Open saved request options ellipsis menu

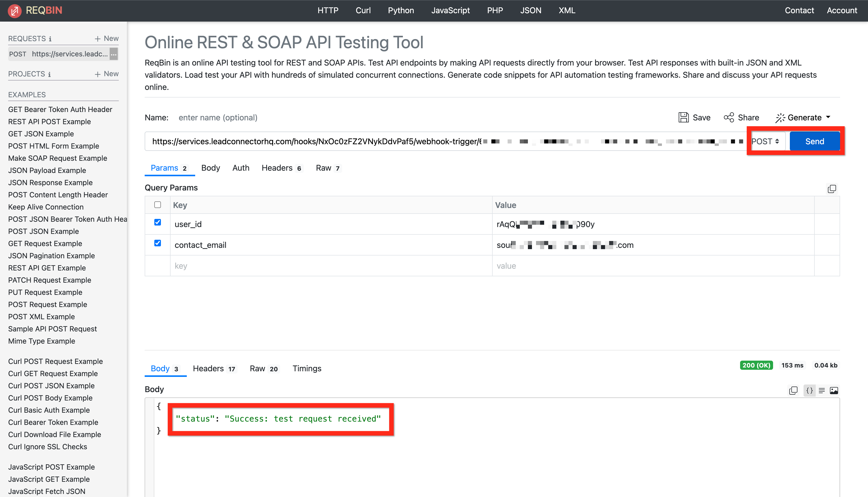(x=113, y=54)
